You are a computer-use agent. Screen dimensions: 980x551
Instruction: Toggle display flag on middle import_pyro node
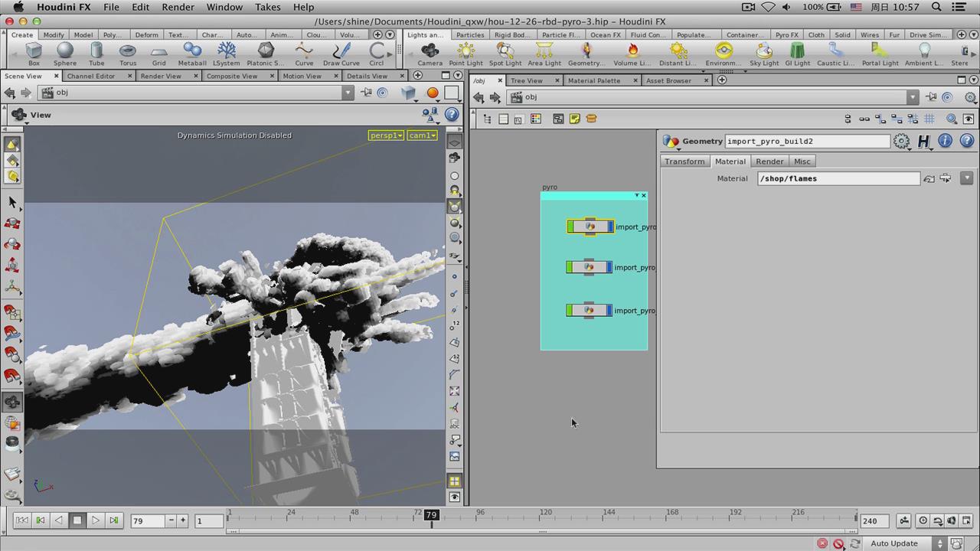tap(609, 267)
